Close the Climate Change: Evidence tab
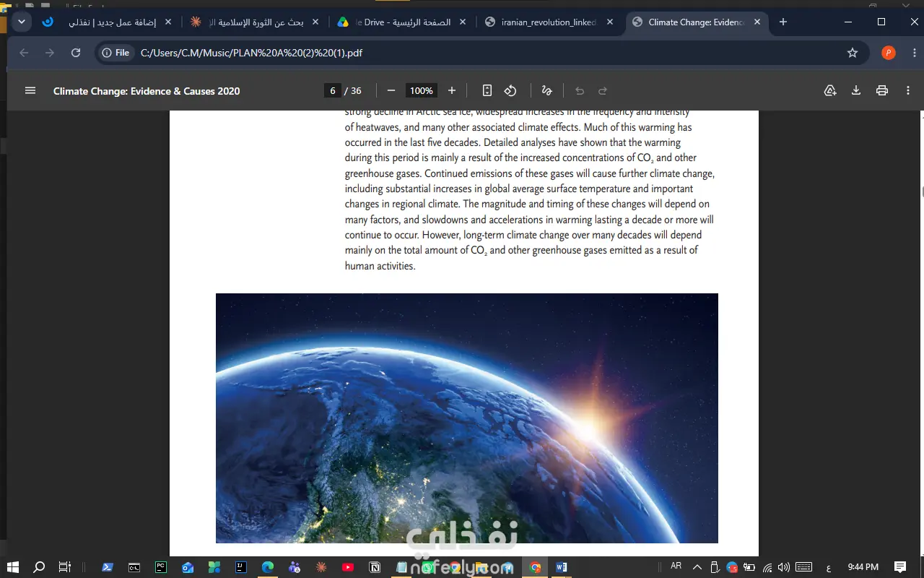Image resolution: width=924 pixels, height=578 pixels. (758, 22)
